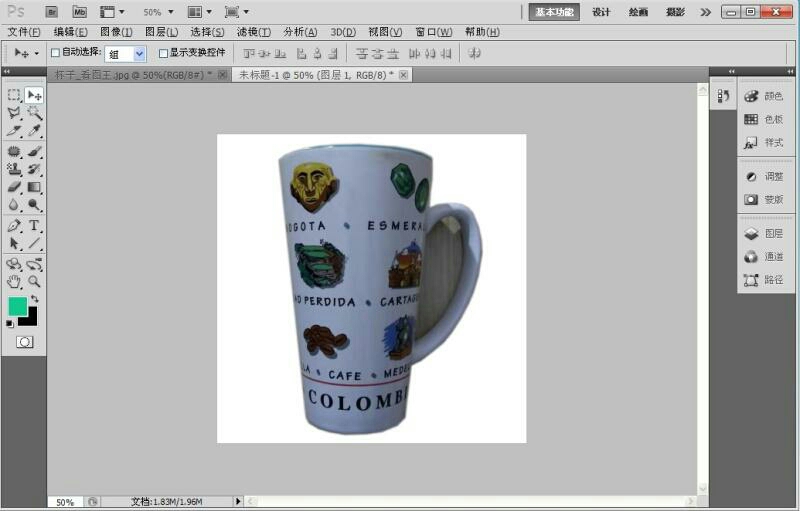800x511 pixels.
Task: Choose the 基本功能 workspace
Action: [554, 12]
